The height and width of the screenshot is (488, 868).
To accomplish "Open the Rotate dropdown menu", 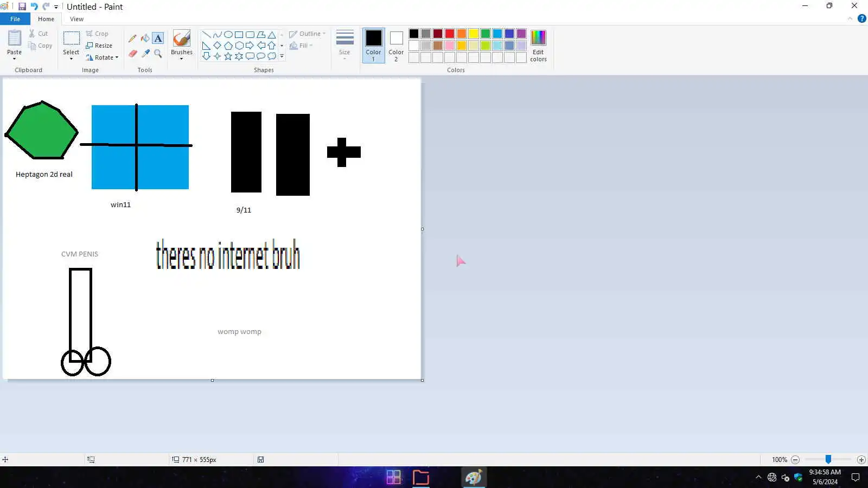I will click(x=102, y=57).
